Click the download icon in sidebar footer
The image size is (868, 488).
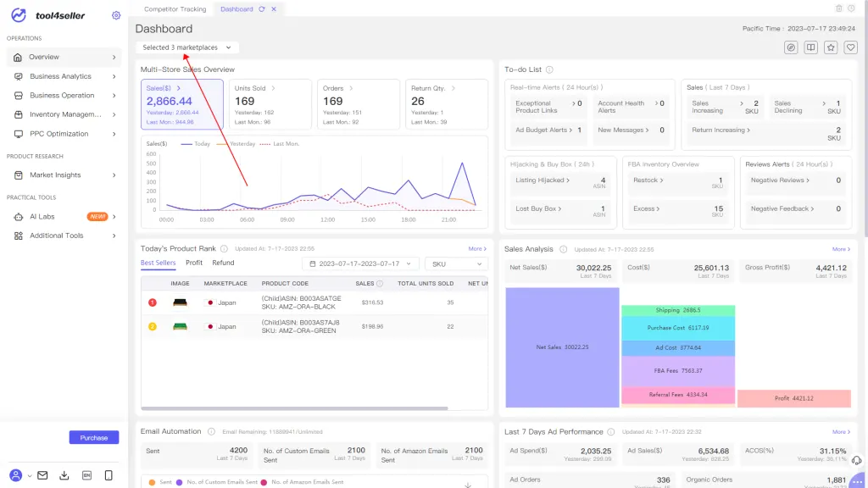64,475
